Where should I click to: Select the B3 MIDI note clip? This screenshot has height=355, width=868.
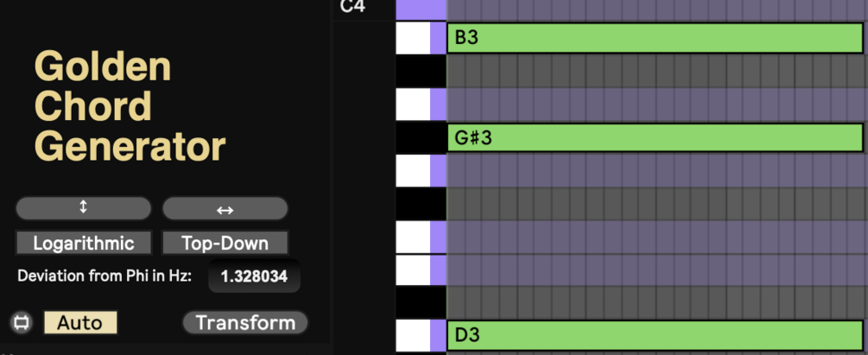tap(654, 39)
